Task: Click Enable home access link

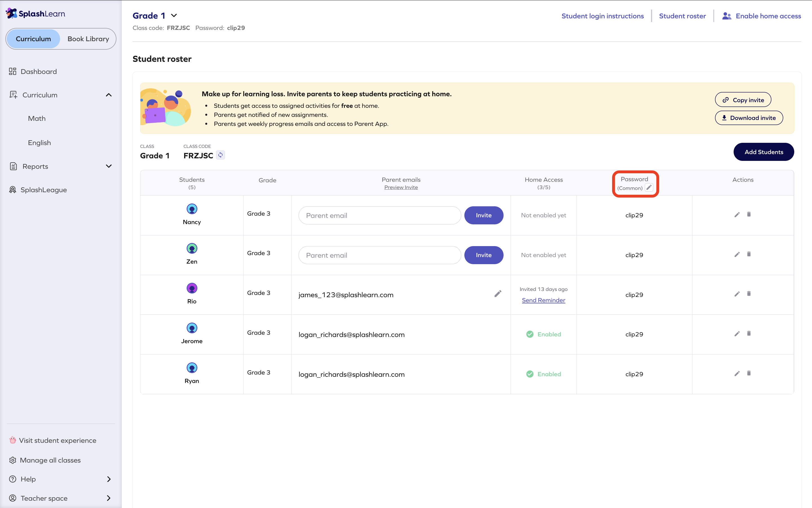Action: tap(768, 16)
